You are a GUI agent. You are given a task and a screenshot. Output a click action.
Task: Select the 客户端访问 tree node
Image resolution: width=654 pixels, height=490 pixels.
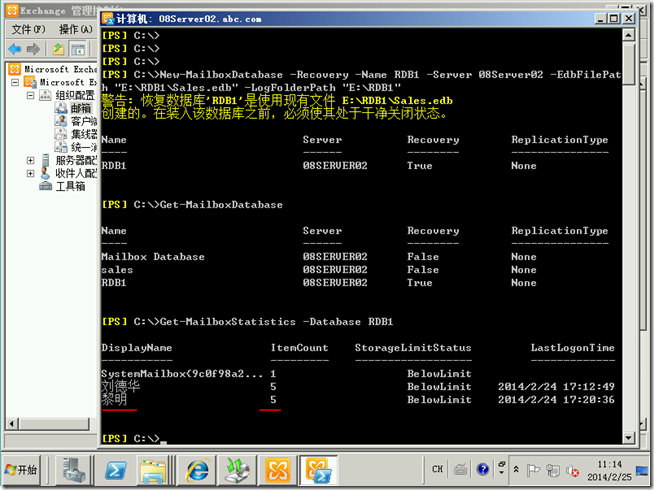point(83,121)
